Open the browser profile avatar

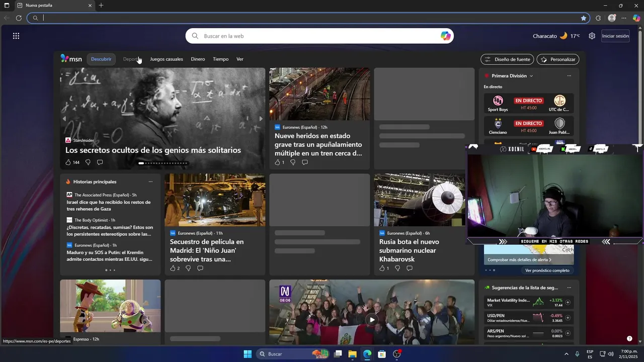[x=612, y=18]
